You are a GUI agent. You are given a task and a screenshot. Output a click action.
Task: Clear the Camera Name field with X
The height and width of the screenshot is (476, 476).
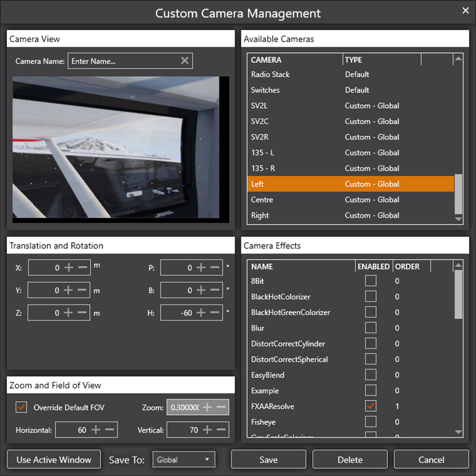[185, 61]
